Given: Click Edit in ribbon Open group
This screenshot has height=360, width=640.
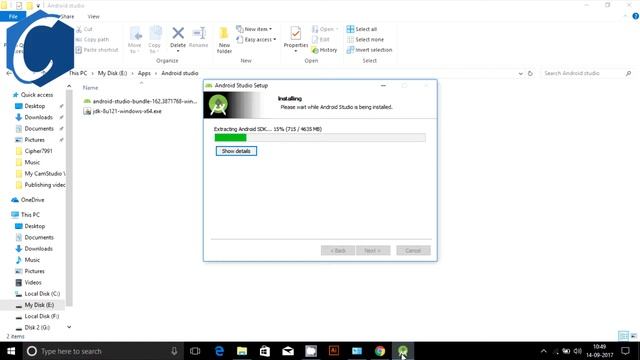Looking at the screenshot, I should [x=321, y=40].
